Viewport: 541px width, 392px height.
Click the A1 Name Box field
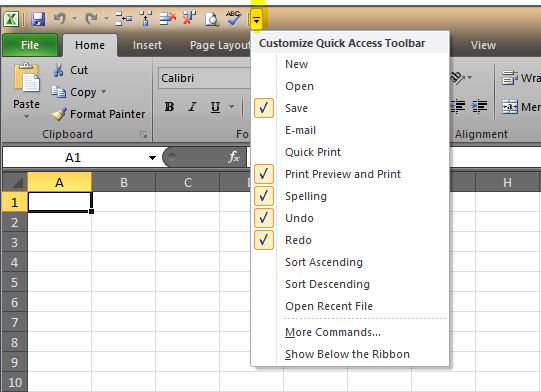[x=74, y=158]
